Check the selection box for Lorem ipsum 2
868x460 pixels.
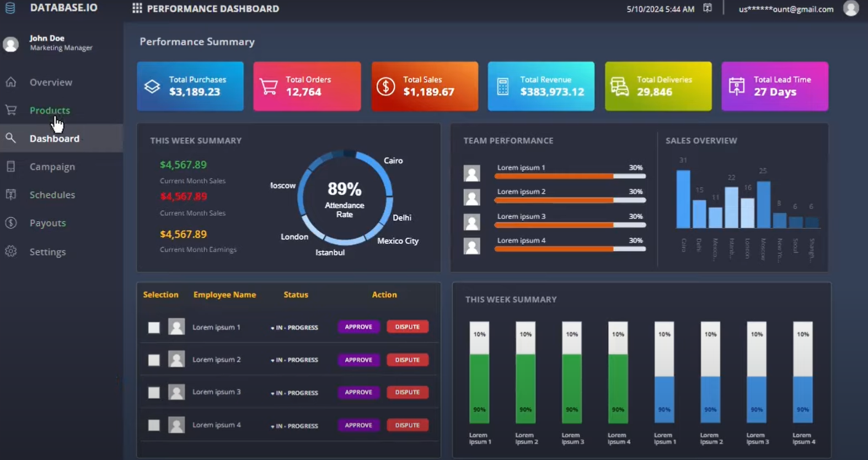[x=154, y=360]
